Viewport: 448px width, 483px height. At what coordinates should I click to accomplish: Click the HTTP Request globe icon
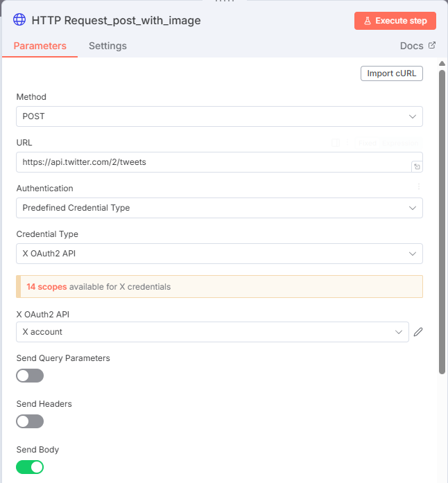tap(19, 20)
